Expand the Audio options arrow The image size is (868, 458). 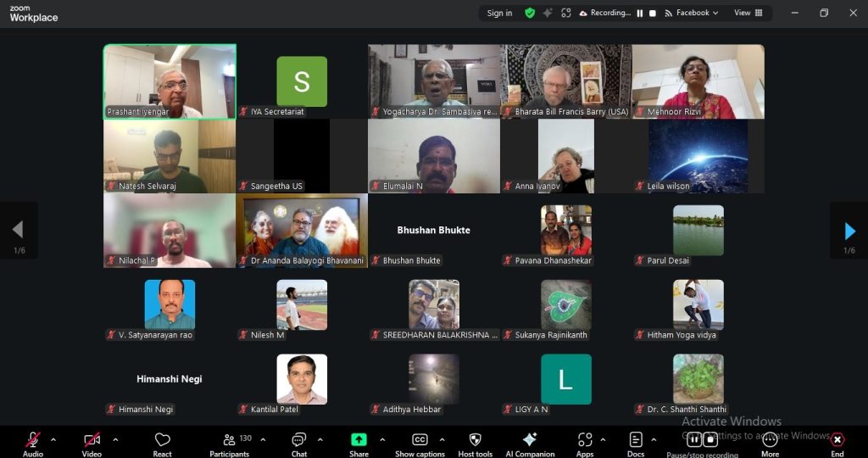click(53, 439)
